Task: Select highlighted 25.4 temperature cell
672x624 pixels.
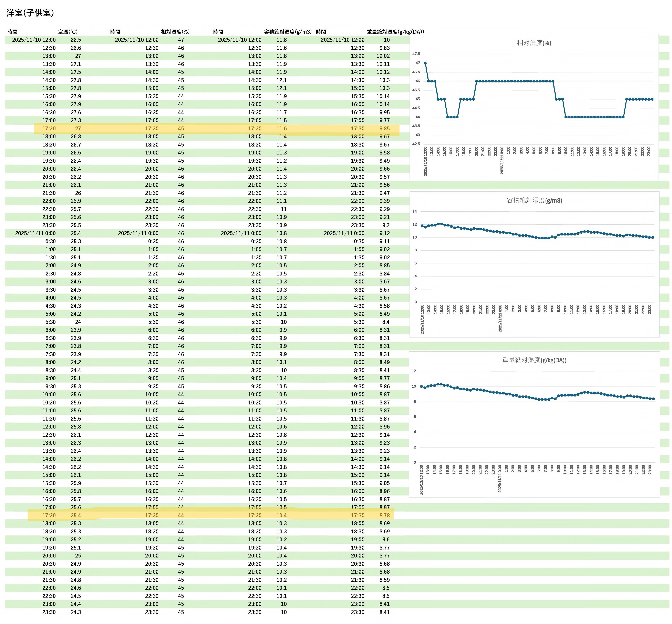Action: coord(76,516)
